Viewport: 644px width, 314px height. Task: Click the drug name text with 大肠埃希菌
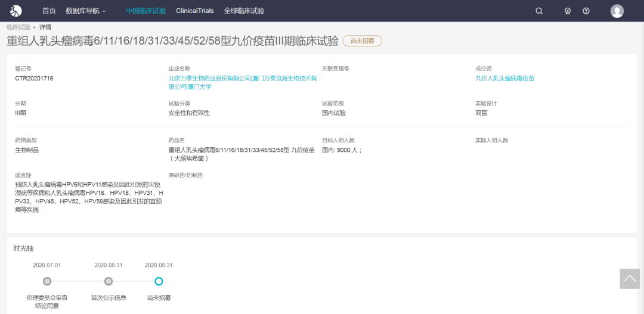click(242, 154)
